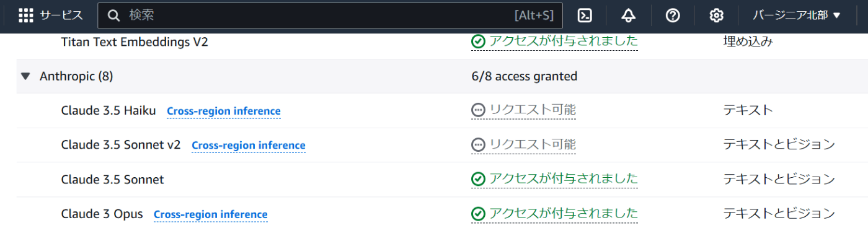868x228 pixels.
Task: Open the notifications bell icon
Action: [628, 15]
